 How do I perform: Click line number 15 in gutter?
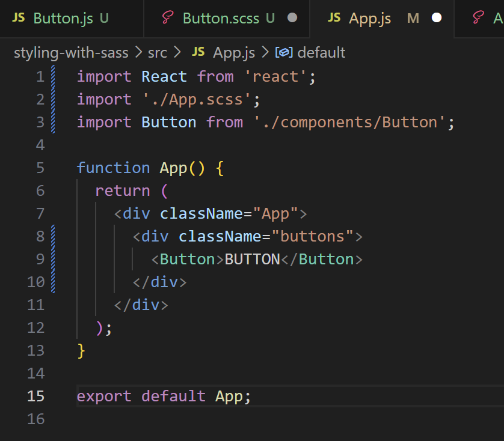pyautogui.click(x=36, y=397)
